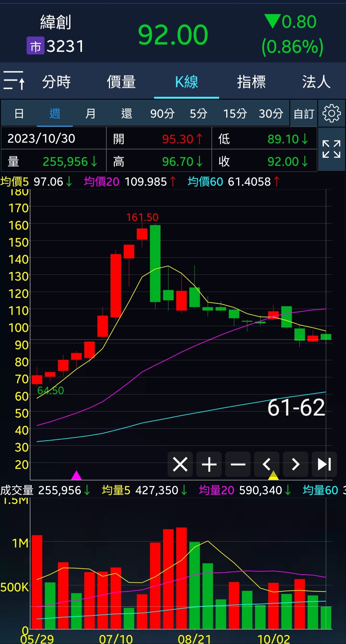Switch to the 法人 tab

pos(316,82)
